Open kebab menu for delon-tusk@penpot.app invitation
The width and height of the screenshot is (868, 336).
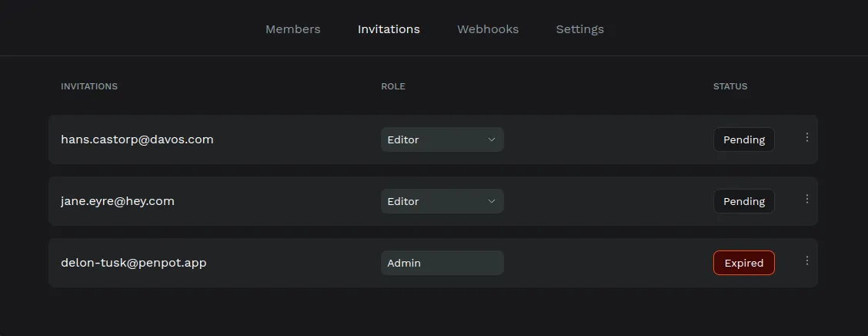pos(806,260)
